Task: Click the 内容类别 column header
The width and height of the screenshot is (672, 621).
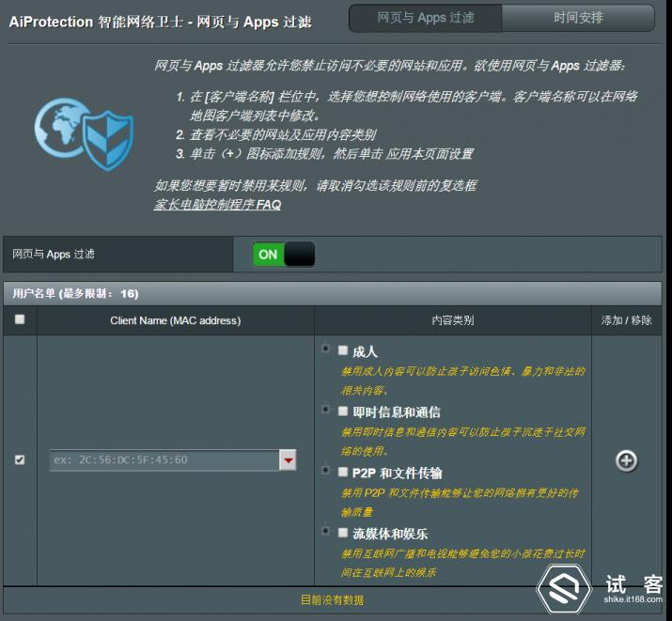Action: click(453, 320)
